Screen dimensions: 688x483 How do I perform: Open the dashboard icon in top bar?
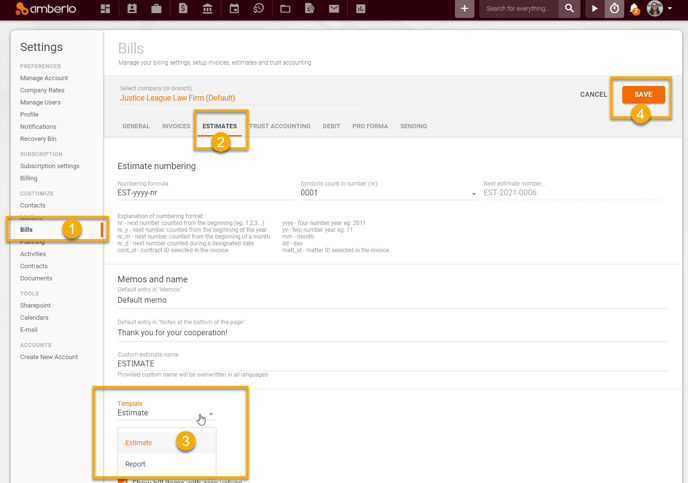pyautogui.click(x=105, y=9)
